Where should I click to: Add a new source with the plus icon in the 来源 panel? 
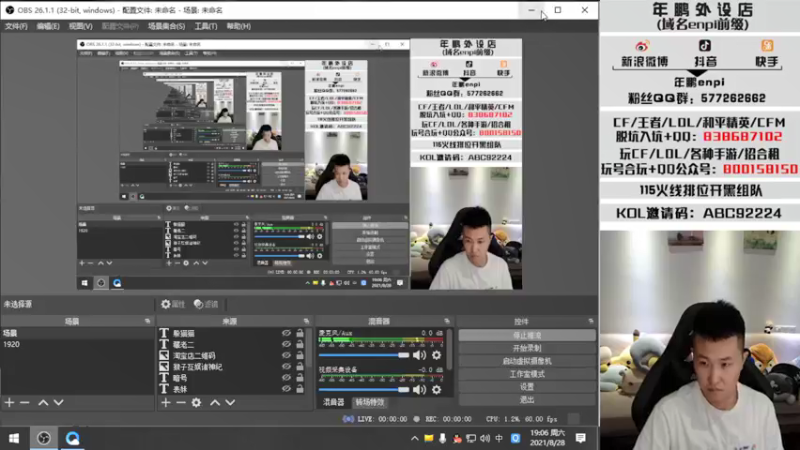[x=166, y=403]
